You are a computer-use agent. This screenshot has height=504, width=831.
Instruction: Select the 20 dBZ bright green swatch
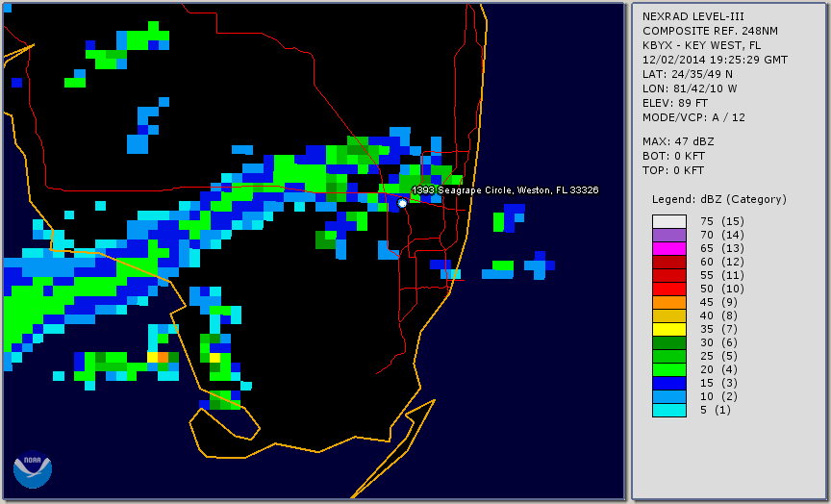click(669, 370)
